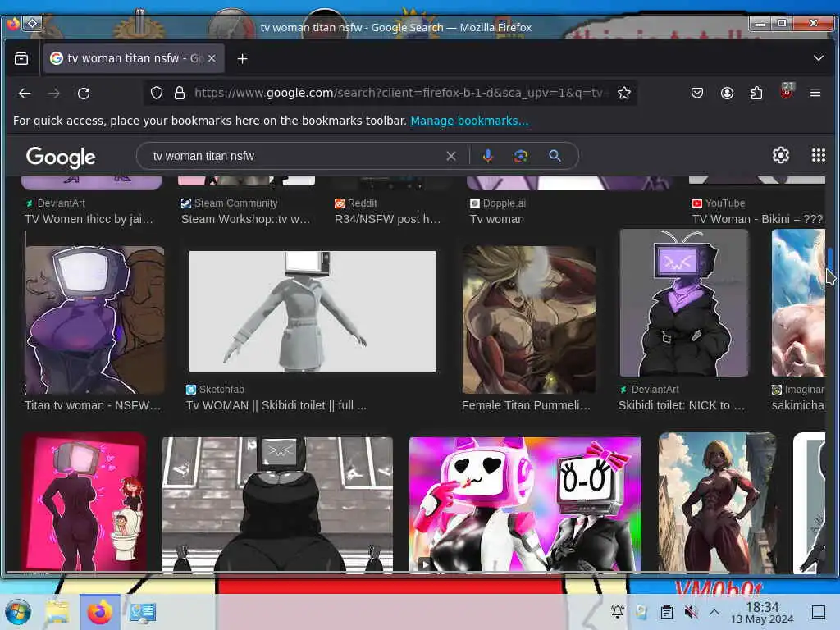Go to Google home via the logo
Screen dimensions: 840x630
click(61, 157)
